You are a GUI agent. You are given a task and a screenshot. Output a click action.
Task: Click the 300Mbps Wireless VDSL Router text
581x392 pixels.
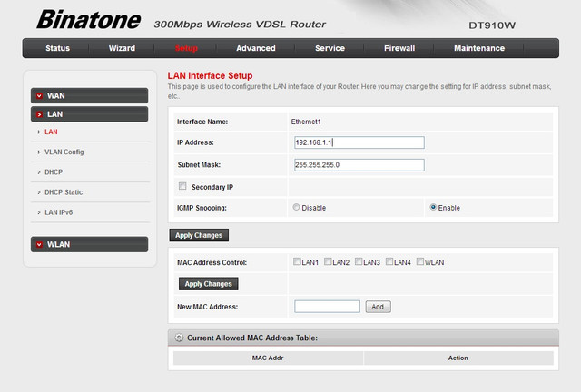pyautogui.click(x=240, y=24)
